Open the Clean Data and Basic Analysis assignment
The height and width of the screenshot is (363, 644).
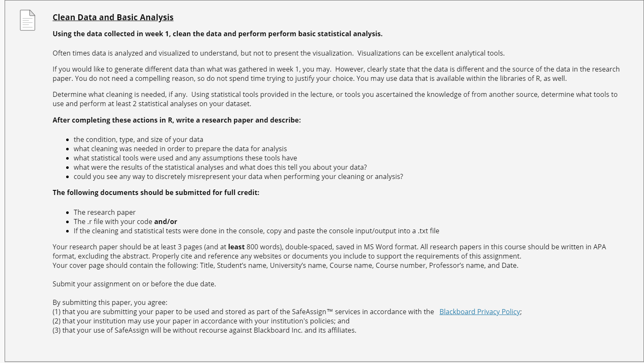pyautogui.click(x=113, y=17)
